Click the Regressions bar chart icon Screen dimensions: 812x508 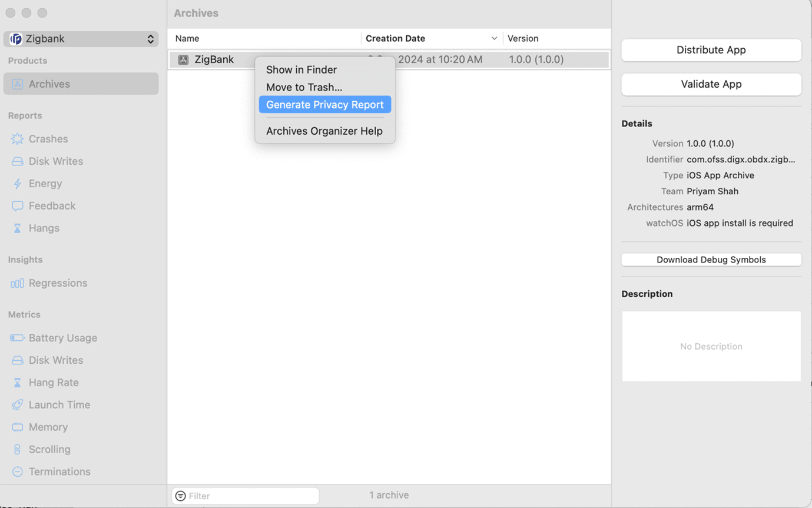click(18, 283)
